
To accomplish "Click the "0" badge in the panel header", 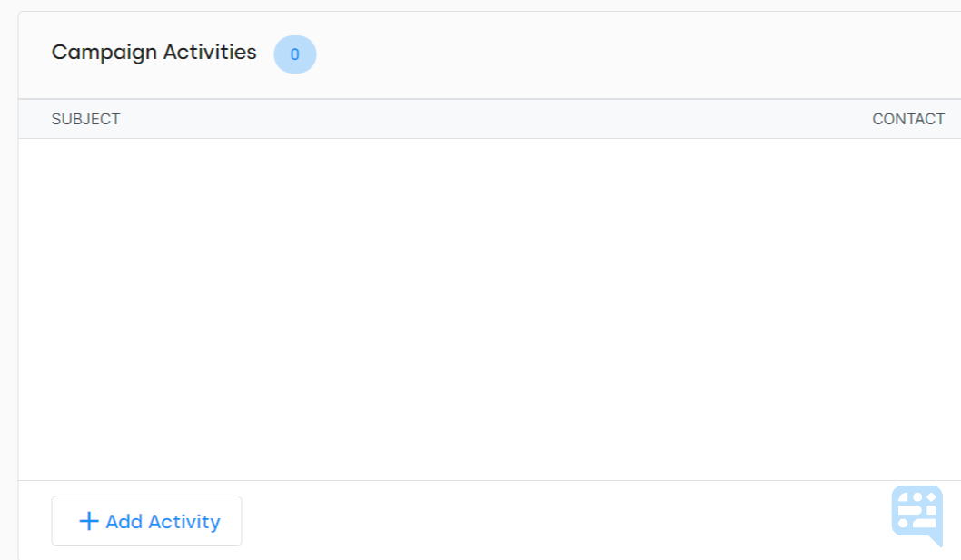I will click(x=295, y=54).
